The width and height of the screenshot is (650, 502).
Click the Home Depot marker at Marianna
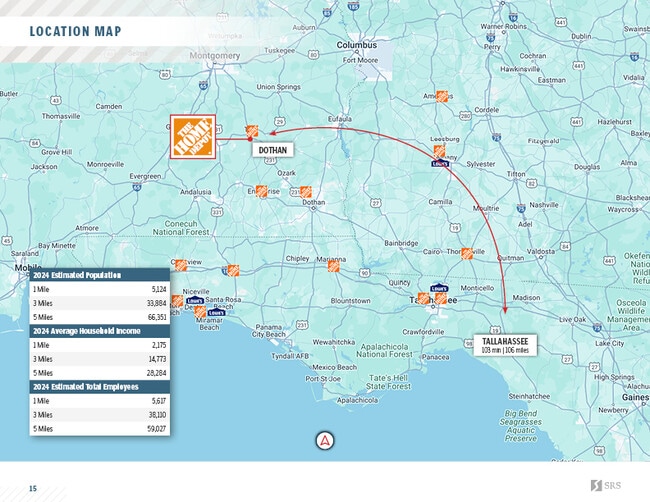click(333, 266)
